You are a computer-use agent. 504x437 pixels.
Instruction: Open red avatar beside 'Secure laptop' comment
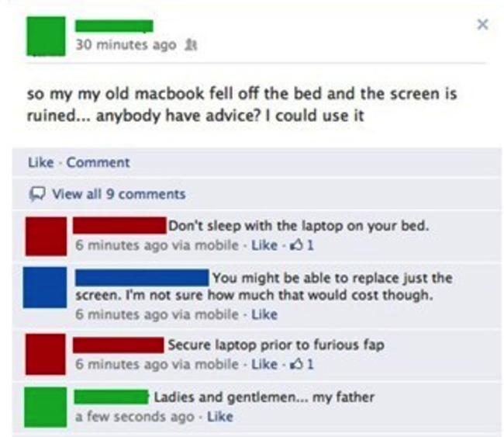point(46,354)
